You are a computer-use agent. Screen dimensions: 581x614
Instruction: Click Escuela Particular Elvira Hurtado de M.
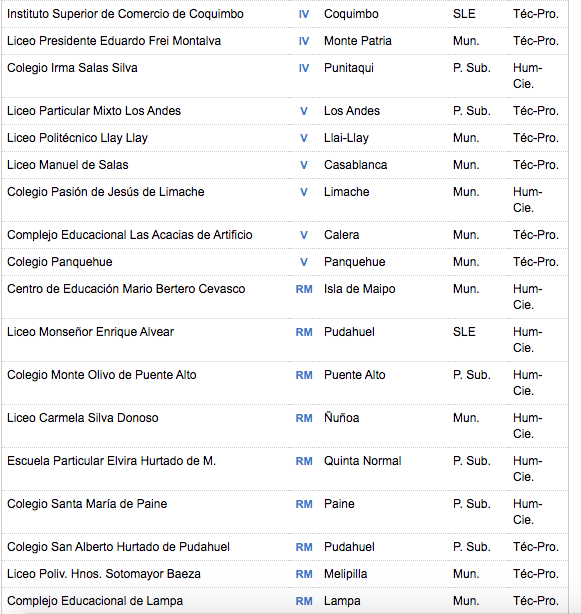pos(112,461)
